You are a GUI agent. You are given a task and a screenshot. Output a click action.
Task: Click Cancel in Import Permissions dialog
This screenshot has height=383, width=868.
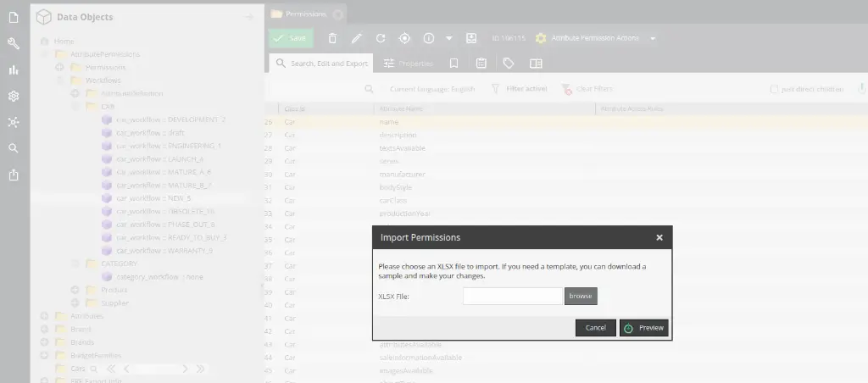coord(596,328)
